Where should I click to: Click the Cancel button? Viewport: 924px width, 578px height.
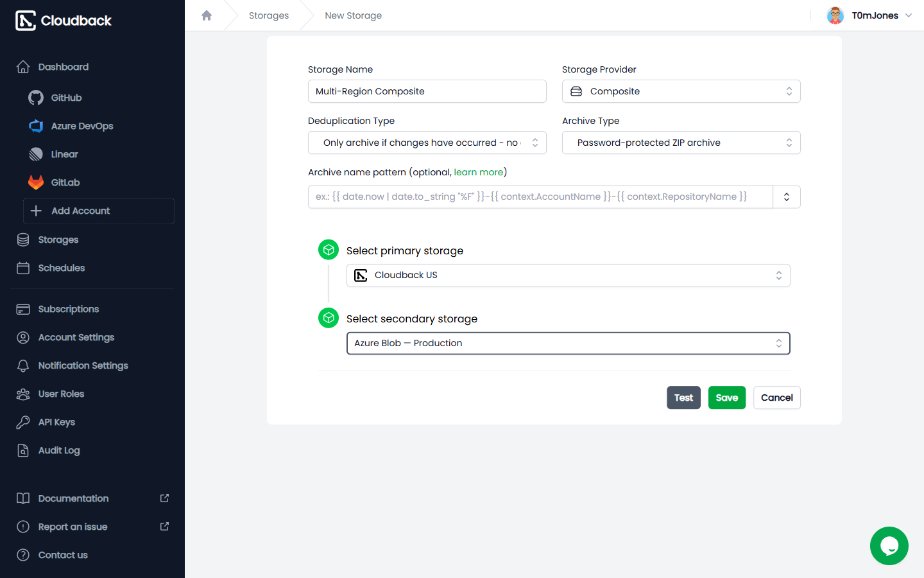tap(777, 398)
